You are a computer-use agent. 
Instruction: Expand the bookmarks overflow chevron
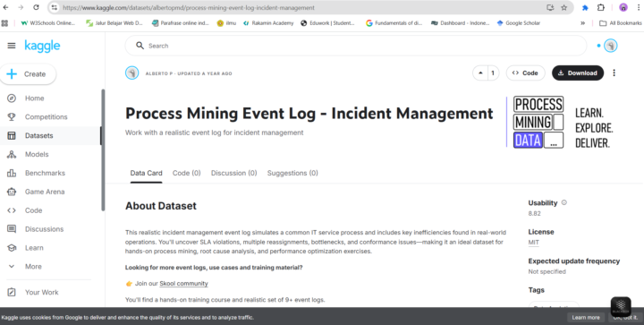[582, 23]
